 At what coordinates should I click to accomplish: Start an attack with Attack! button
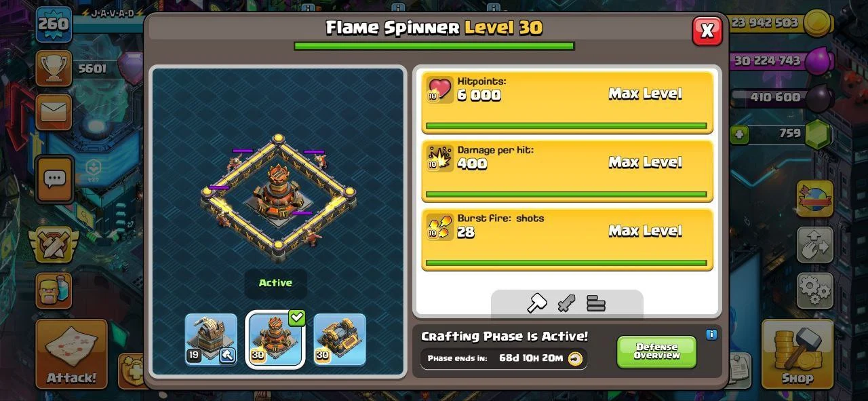click(72, 354)
